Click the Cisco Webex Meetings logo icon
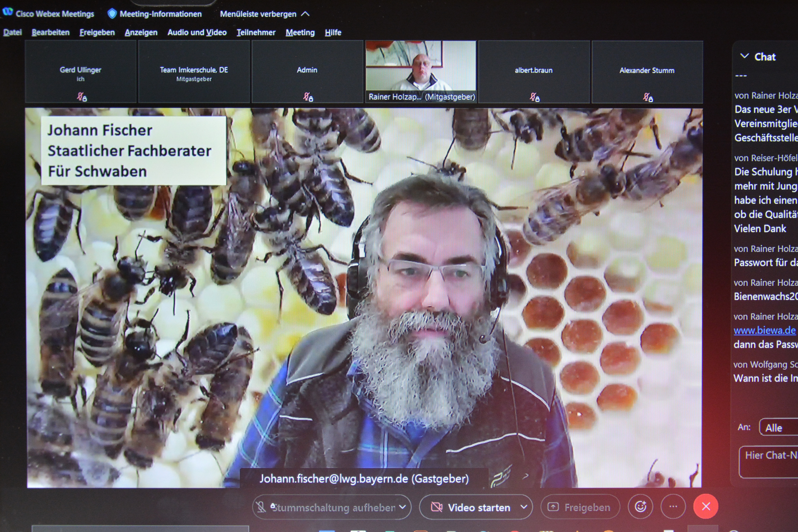Image resolution: width=798 pixels, height=532 pixels. tap(7, 12)
